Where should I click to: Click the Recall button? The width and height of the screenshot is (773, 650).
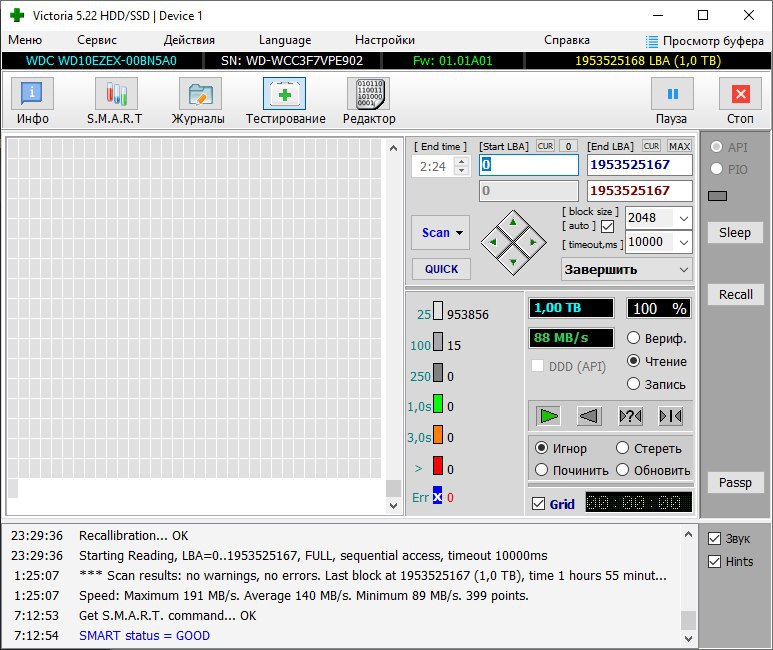735,294
